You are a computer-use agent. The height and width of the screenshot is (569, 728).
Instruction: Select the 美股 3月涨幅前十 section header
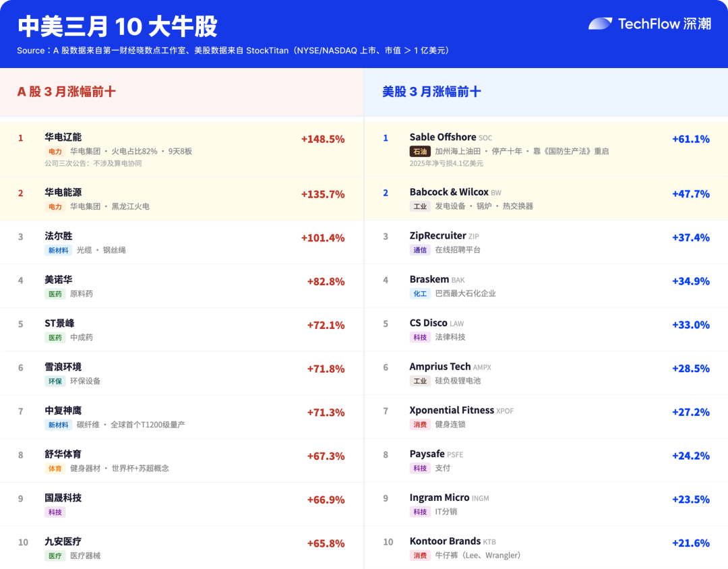[x=431, y=92]
